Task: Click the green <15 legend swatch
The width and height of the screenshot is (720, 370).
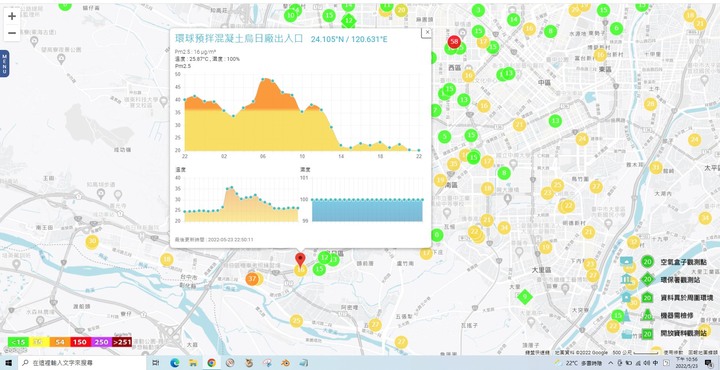Action: tap(18, 342)
